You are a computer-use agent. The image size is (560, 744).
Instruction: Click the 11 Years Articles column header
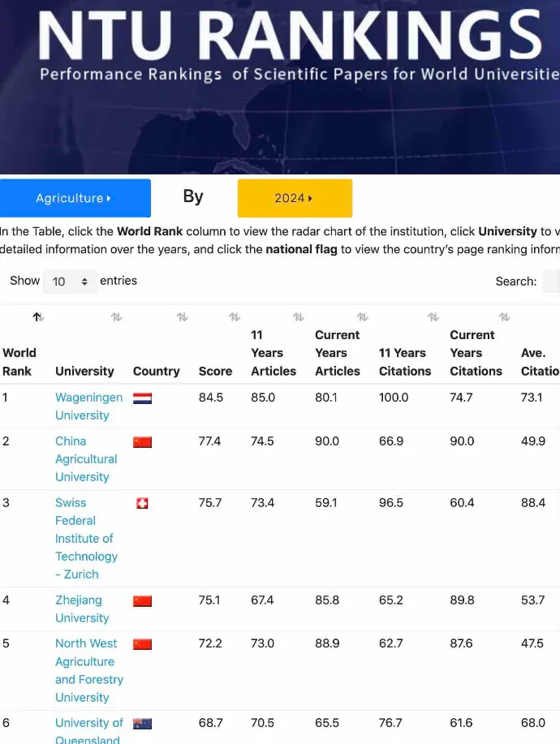274,353
